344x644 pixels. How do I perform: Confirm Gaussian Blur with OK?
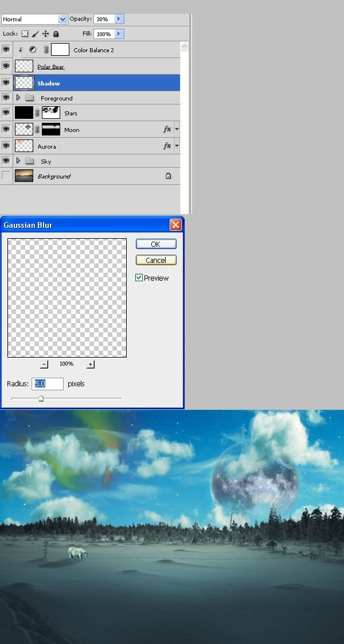(x=156, y=244)
